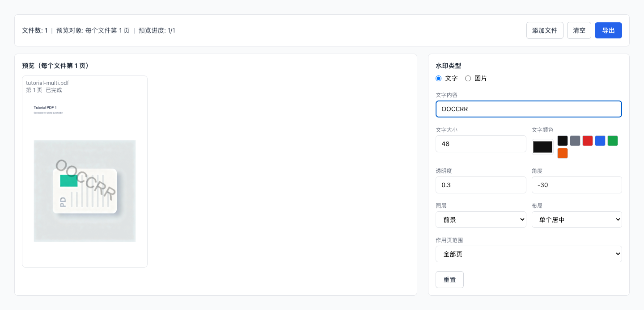This screenshot has height=310, width=644.
Task: Click the 清空 clear button
Action: (579, 30)
